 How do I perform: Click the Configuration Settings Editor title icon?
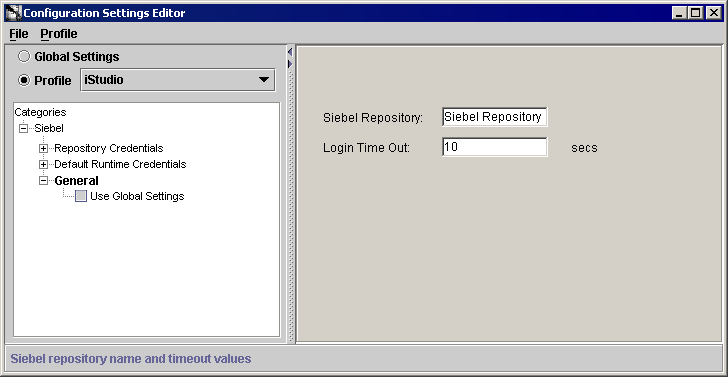click(13, 13)
